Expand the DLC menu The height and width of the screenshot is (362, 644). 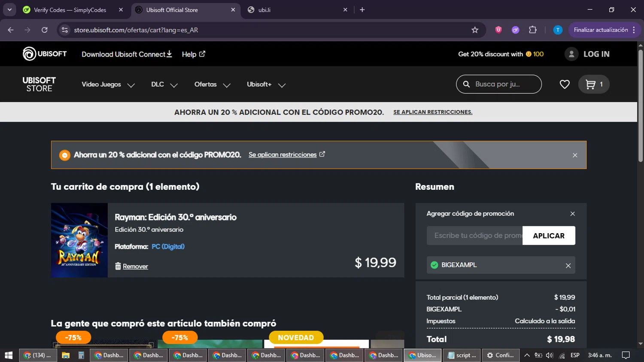click(164, 85)
